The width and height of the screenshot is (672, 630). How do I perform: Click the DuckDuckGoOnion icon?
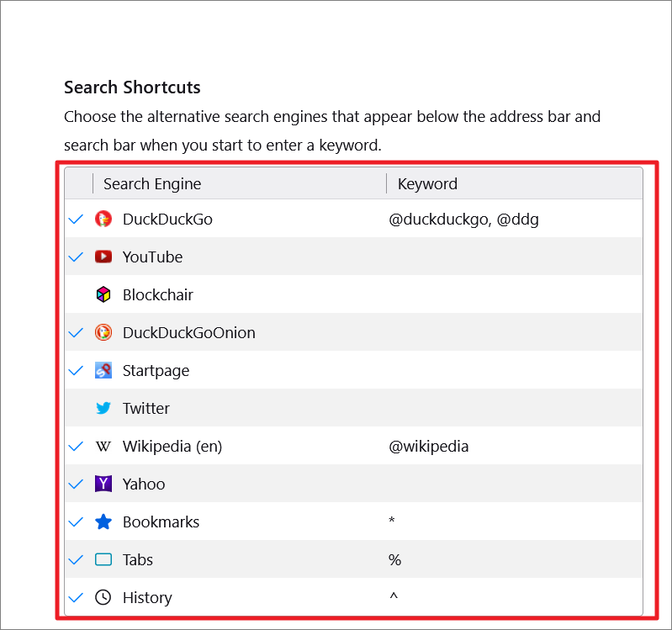point(103,332)
